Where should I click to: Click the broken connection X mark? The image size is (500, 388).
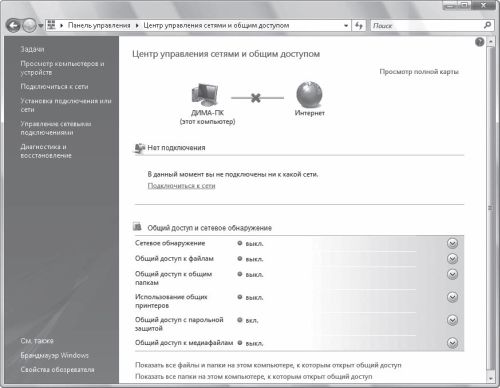click(x=256, y=98)
